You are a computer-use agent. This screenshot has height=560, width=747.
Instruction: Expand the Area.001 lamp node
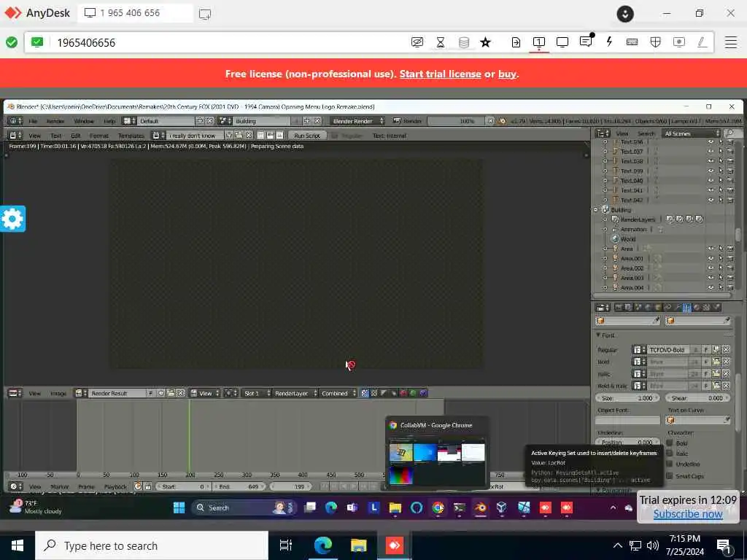click(605, 258)
